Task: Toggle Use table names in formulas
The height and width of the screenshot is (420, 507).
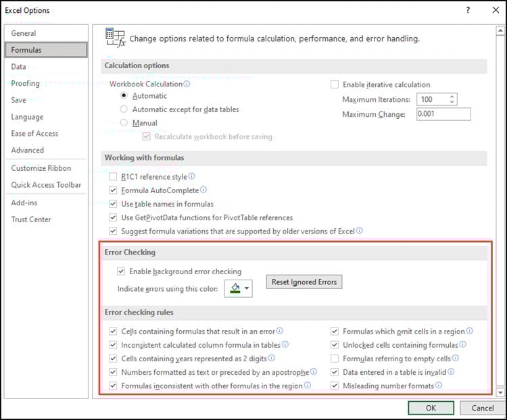Action: point(113,204)
